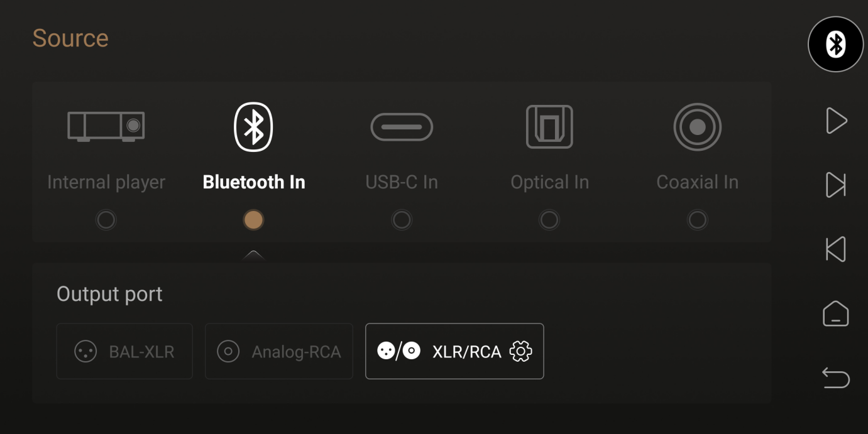The width and height of the screenshot is (868, 434).
Task: Pick the Optical In port icon
Action: pos(549,127)
